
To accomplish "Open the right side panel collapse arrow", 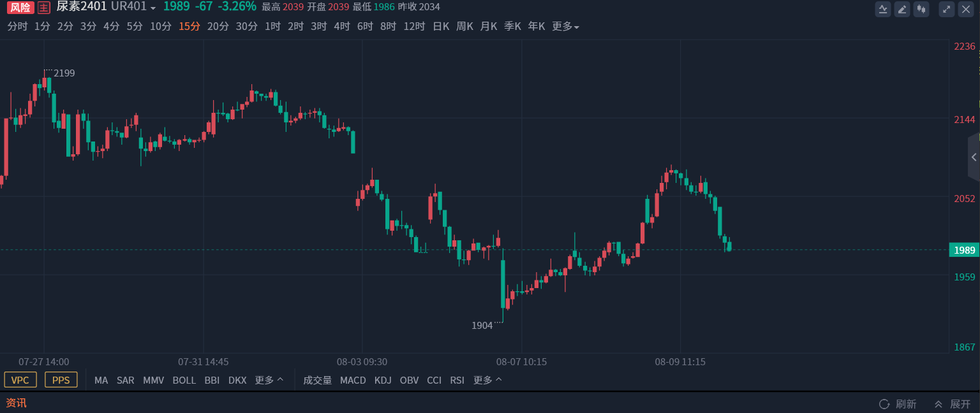I will pyautogui.click(x=974, y=157).
